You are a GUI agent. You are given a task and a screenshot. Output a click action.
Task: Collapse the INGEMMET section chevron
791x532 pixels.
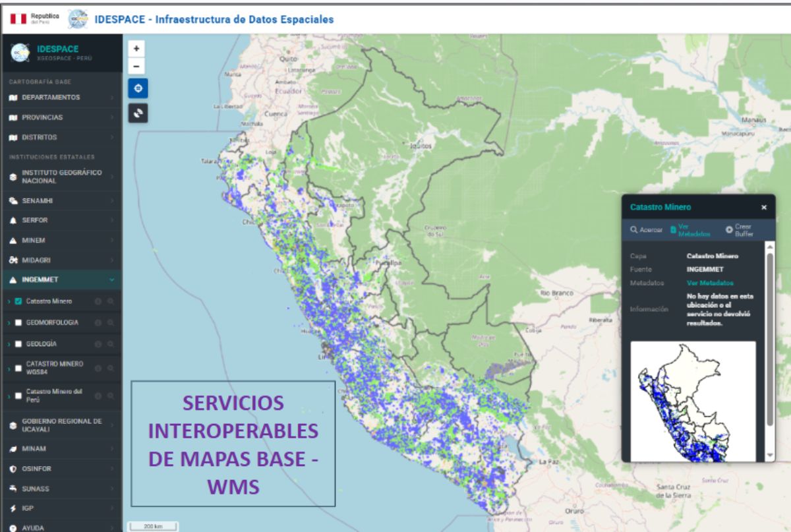click(x=111, y=280)
